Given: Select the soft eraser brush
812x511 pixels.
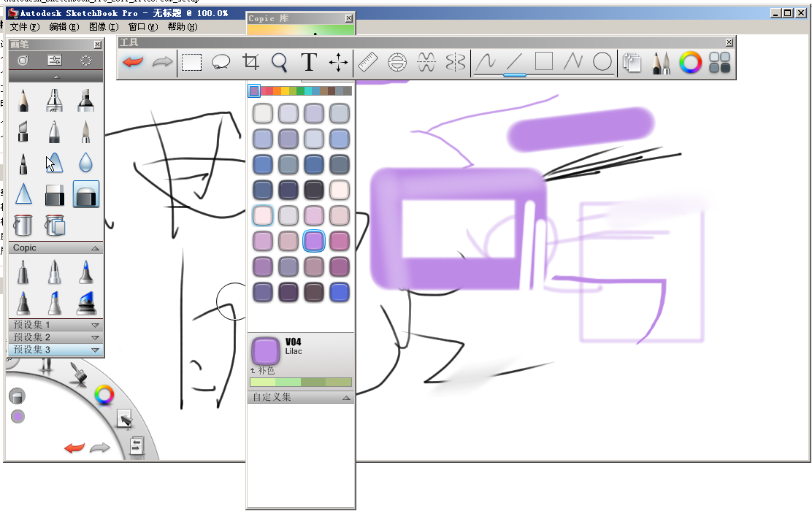Looking at the screenshot, I should (x=86, y=194).
